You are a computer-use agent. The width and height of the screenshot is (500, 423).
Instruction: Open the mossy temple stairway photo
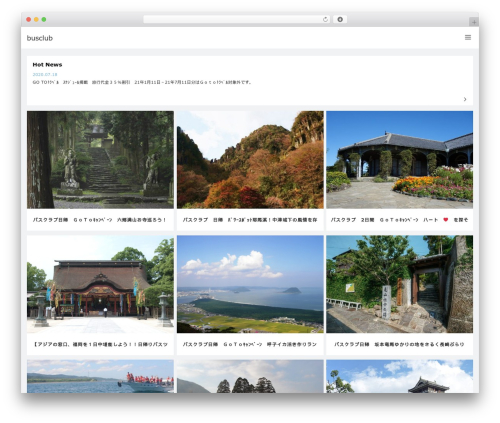[x=100, y=160]
